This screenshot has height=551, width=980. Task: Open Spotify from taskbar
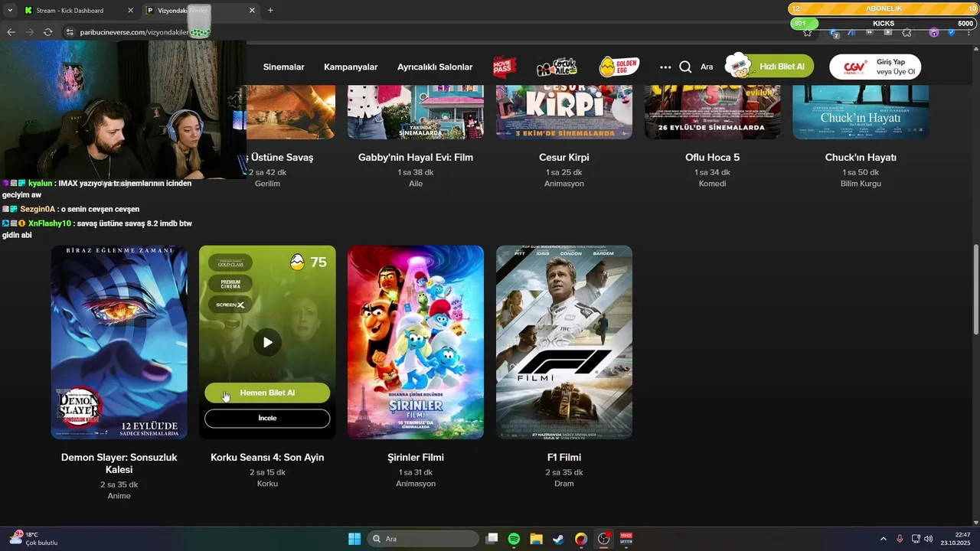(514, 539)
